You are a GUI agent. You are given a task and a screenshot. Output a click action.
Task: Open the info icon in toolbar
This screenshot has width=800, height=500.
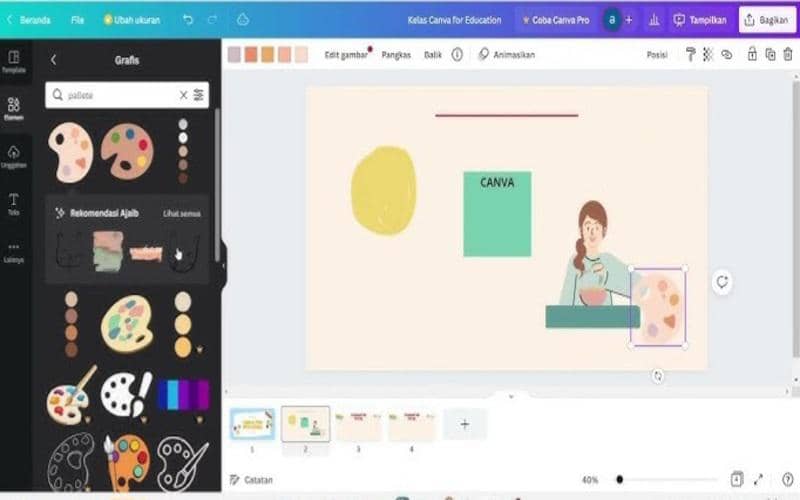pos(457,55)
